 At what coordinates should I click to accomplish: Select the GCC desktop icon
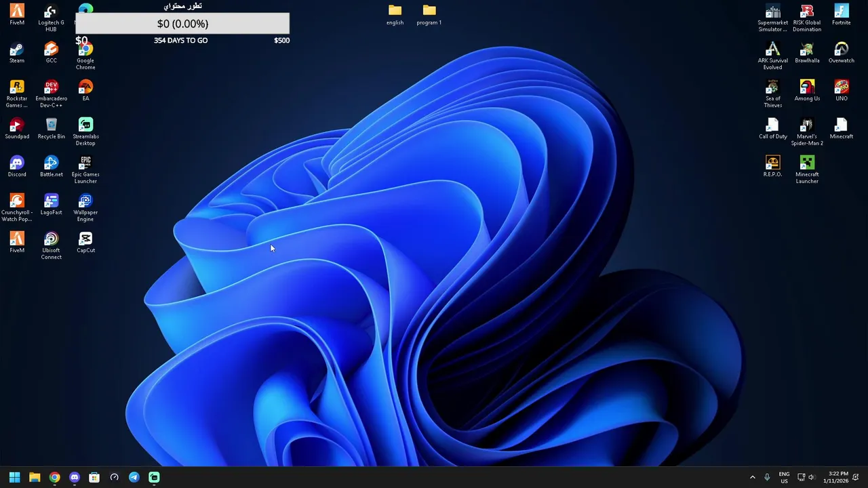tap(51, 53)
